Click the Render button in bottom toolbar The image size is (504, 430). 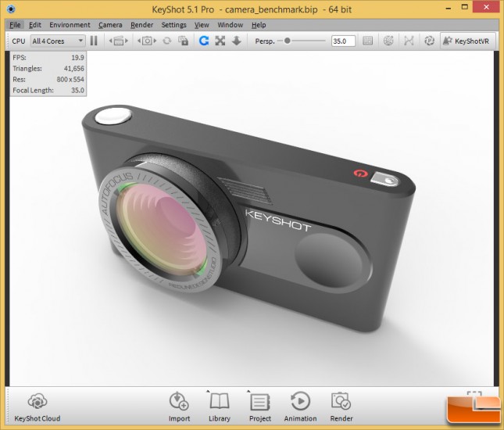341,407
